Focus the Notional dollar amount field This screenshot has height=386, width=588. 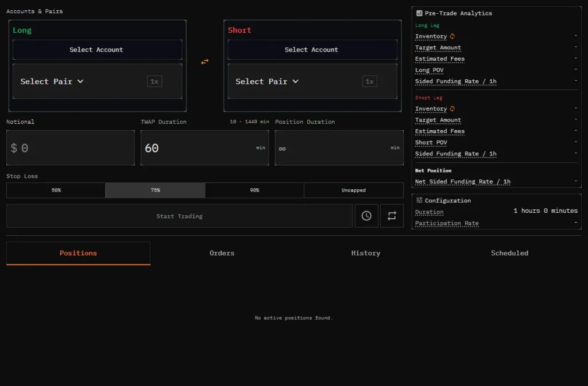pos(71,148)
